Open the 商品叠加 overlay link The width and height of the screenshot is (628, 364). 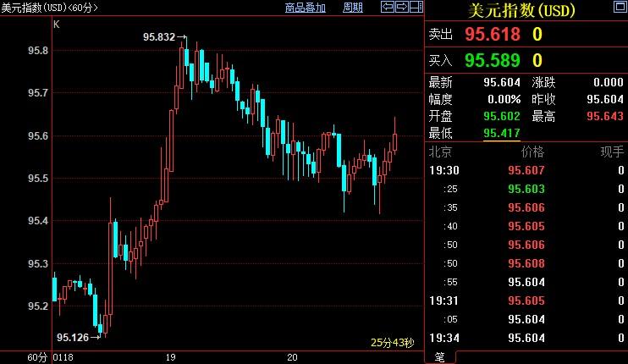click(x=305, y=8)
